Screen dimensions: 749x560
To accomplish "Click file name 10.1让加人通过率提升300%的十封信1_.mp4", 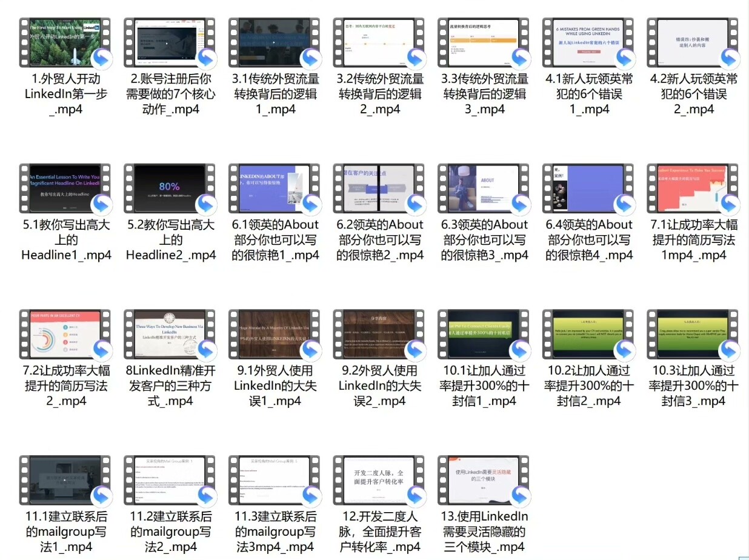I will pyautogui.click(x=484, y=386).
